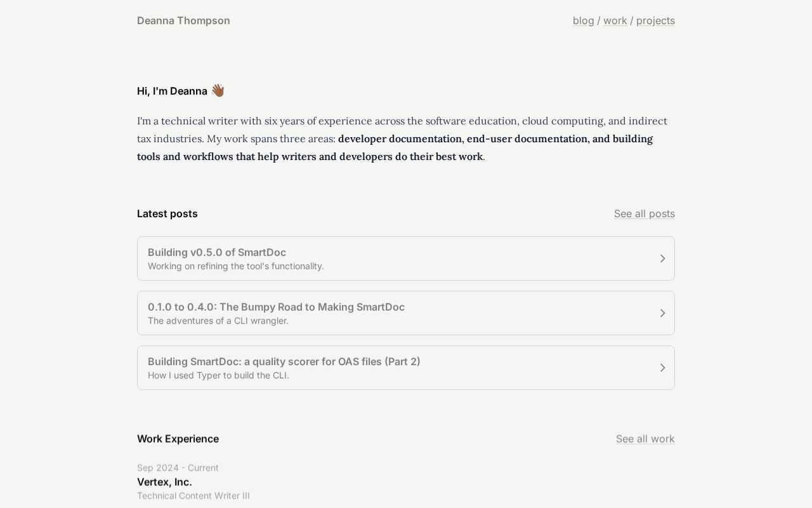
Task: Click the Work Experience heading
Action: click(x=178, y=439)
